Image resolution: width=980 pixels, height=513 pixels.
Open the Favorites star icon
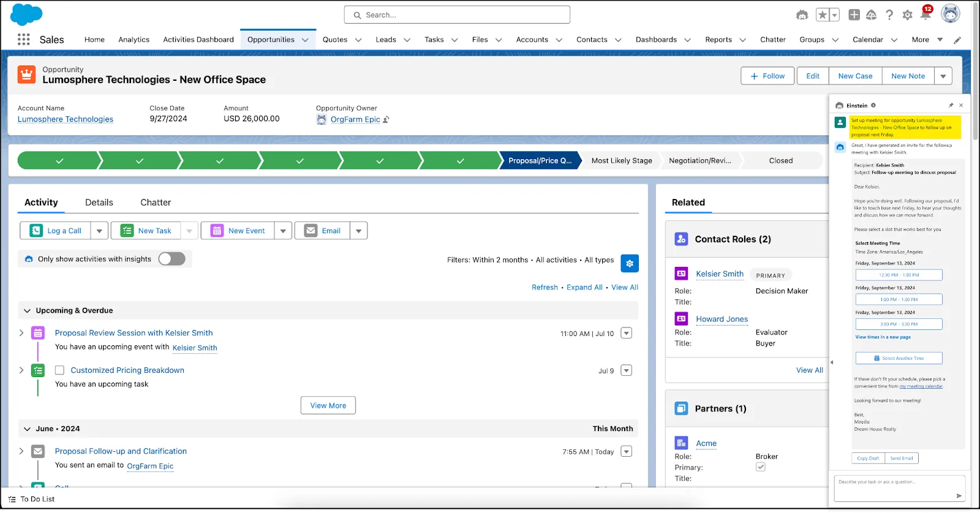tap(823, 15)
